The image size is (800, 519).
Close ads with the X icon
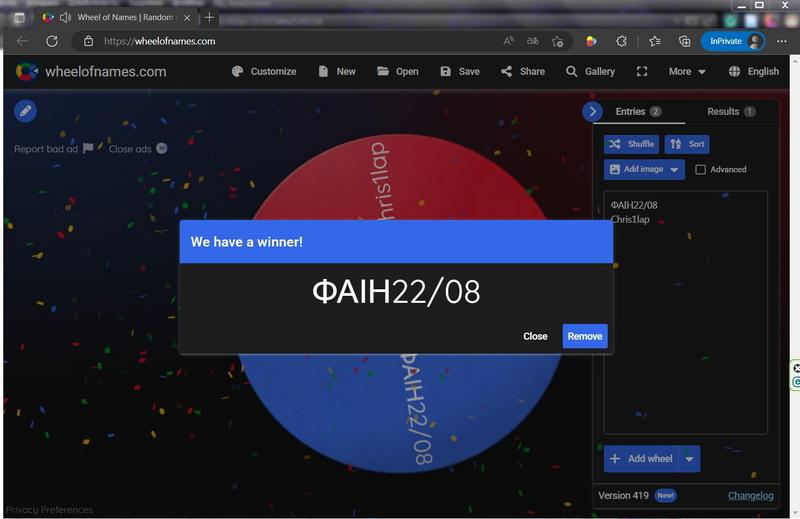click(x=162, y=149)
